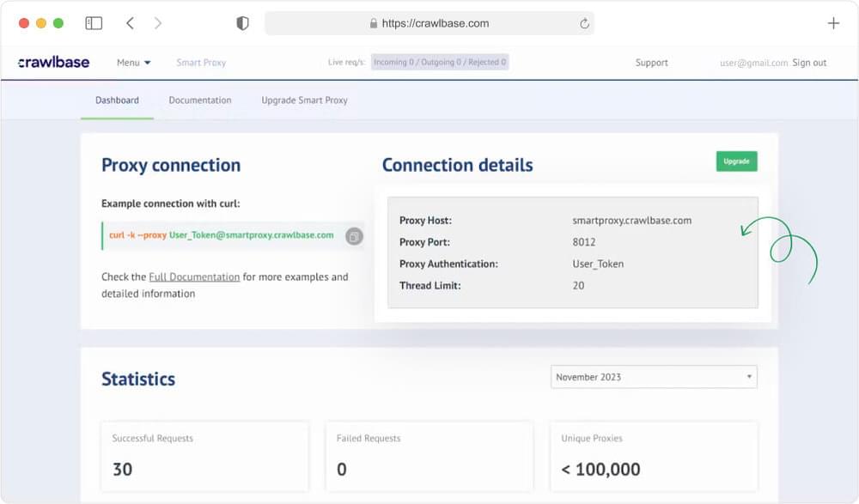Open the November 2023 month selector

coord(653,377)
